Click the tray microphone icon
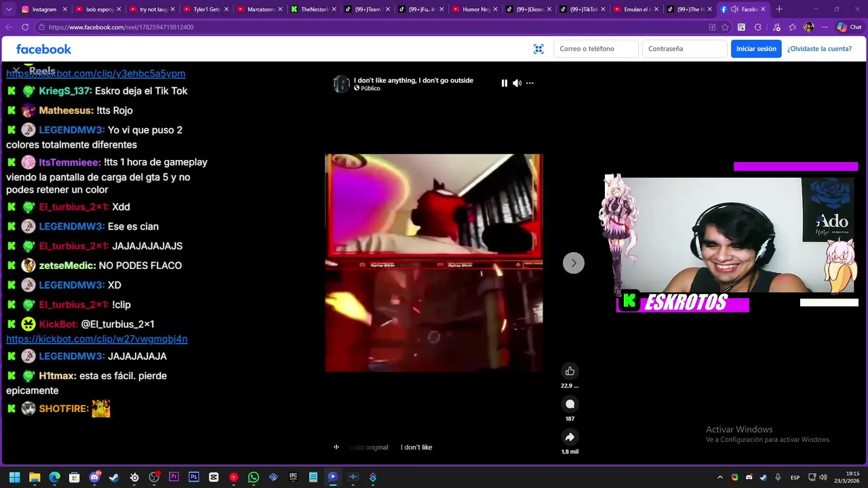The height and width of the screenshot is (488, 868). tap(778, 477)
